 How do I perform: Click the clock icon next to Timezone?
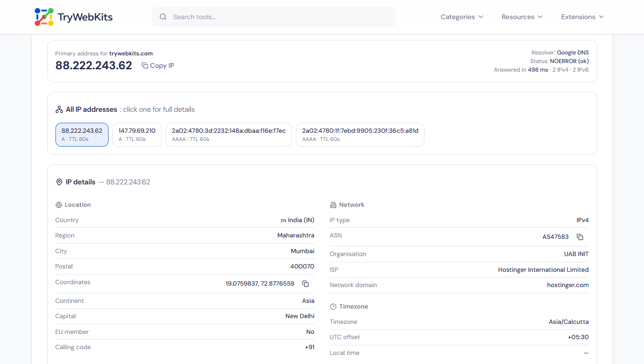coord(333,307)
